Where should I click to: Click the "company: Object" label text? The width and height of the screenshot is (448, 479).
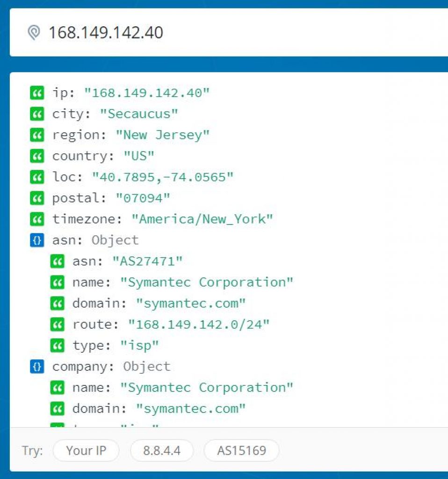[111, 367]
